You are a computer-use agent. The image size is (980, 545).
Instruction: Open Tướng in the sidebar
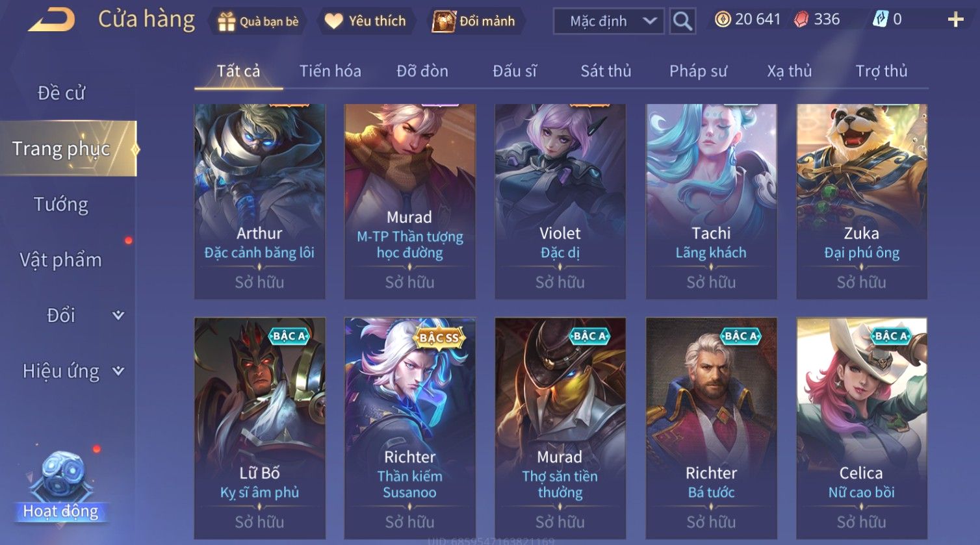pos(61,205)
